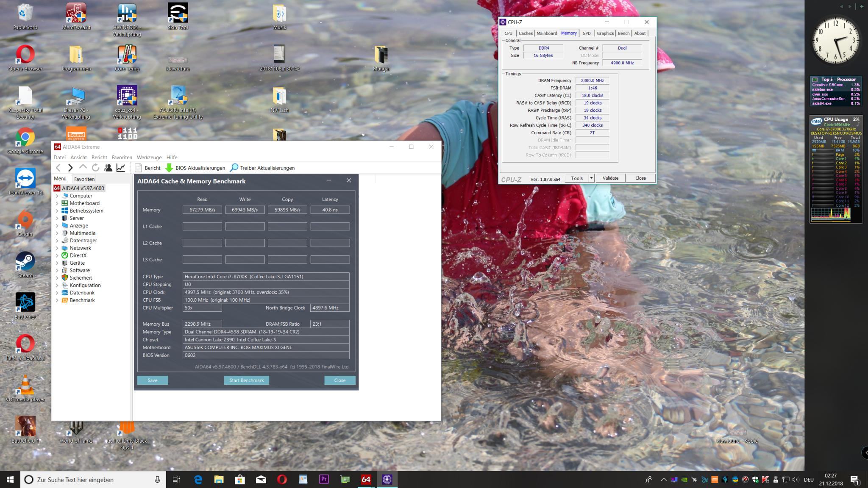The image size is (868, 488).
Task: Open the Papierkorb recycle bin
Action: [x=25, y=17]
